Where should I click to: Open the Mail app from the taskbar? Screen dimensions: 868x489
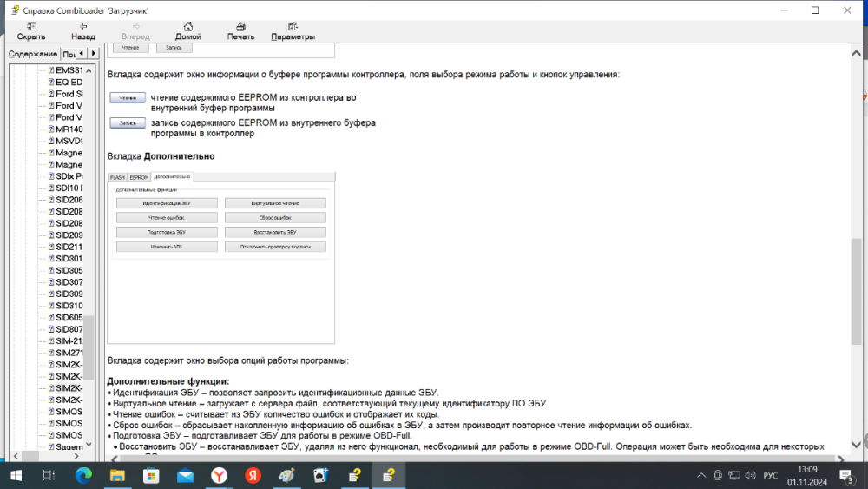point(185,476)
